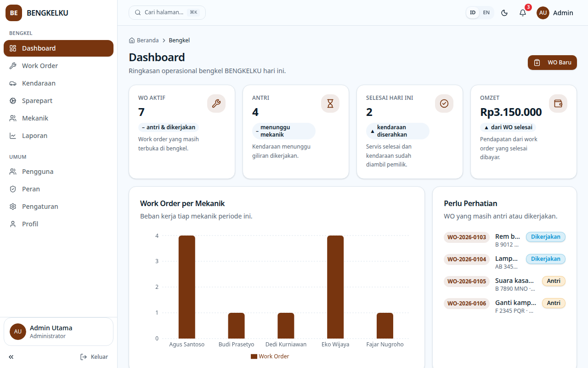Click Eko Wijaya's bar in the chart

(x=335, y=287)
